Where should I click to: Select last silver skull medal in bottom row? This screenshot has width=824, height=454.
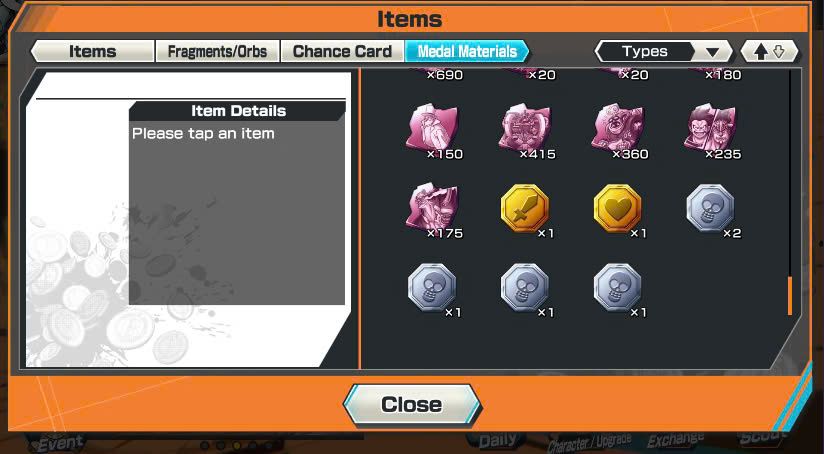click(617, 287)
